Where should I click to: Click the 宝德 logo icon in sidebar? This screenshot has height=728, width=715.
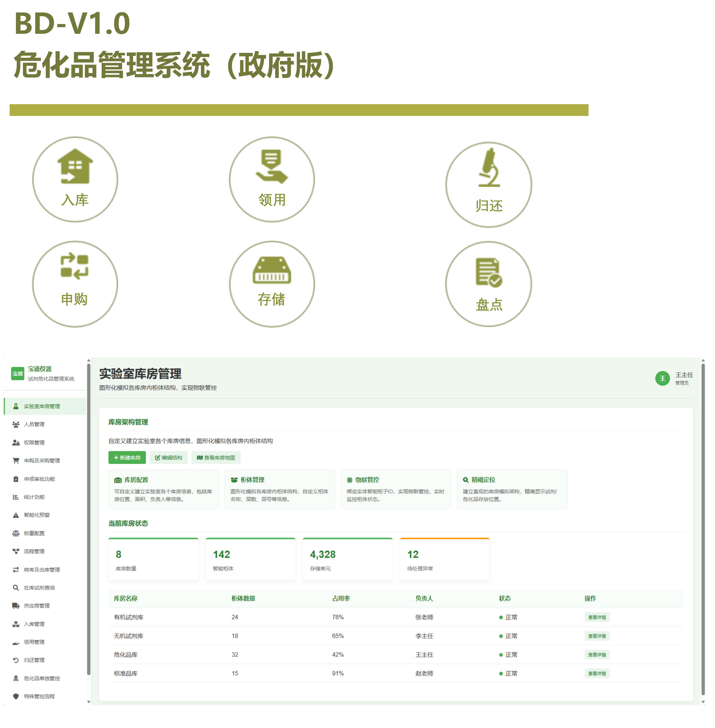(x=18, y=374)
